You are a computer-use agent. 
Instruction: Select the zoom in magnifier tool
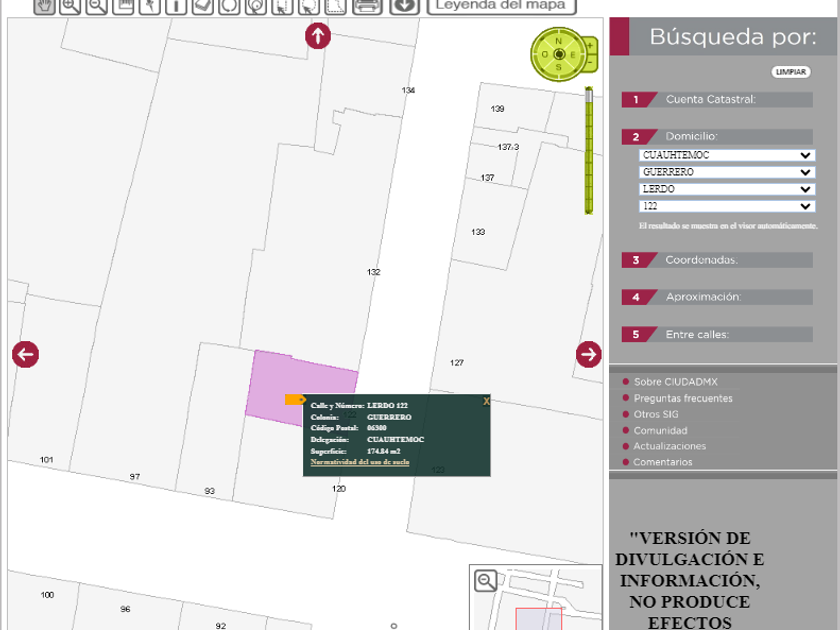click(x=70, y=6)
